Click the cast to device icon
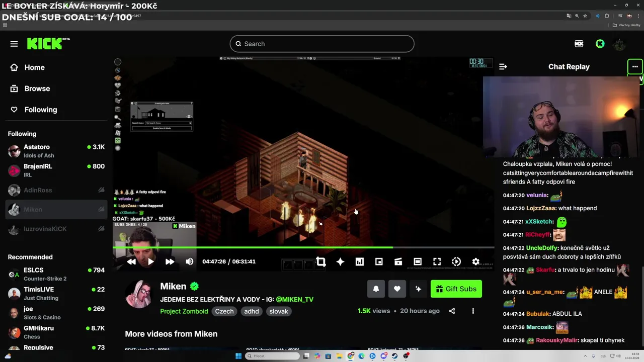644x362 pixels. click(398, 261)
